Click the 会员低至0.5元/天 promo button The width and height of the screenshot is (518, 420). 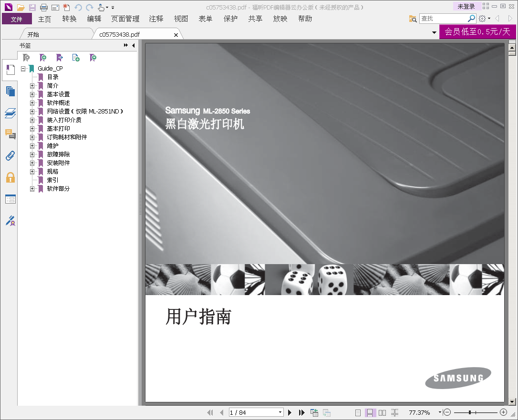pos(477,31)
